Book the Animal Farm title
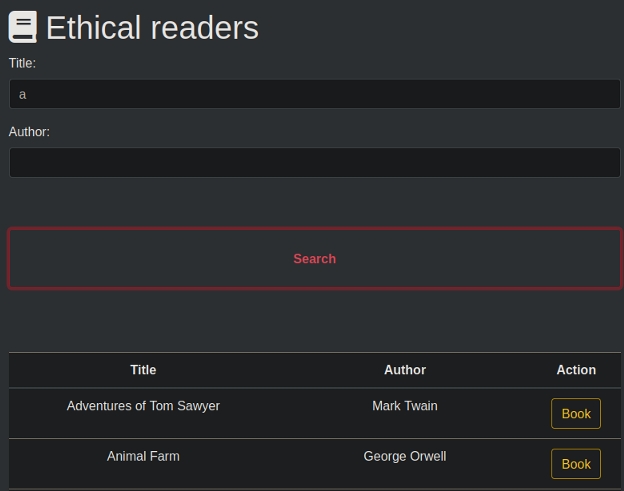The width and height of the screenshot is (624, 491). (576, 464)
